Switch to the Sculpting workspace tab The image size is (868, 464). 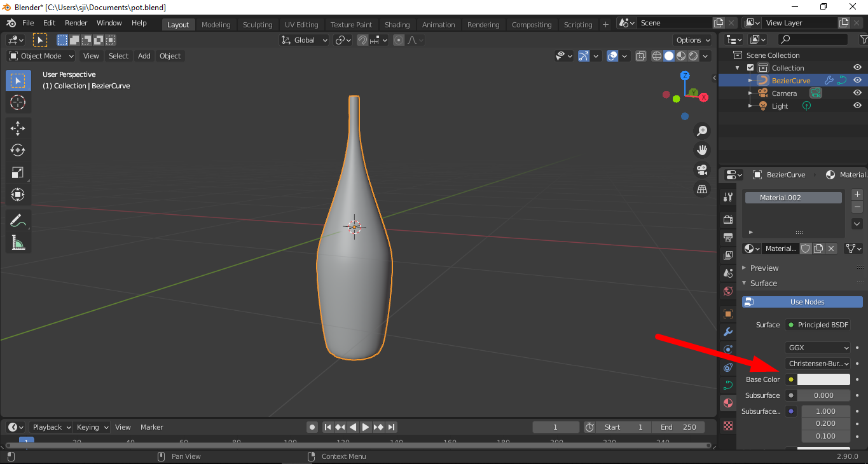pos(258,24)
